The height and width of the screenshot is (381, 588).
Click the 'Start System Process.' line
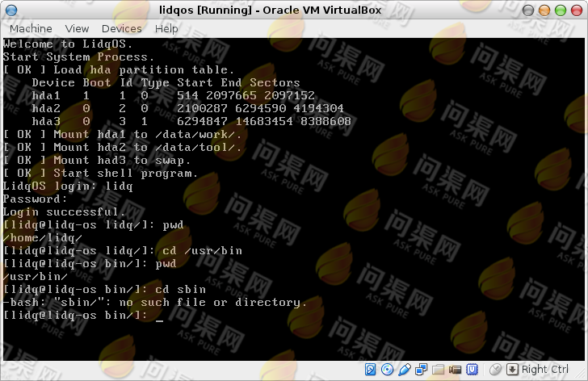pyautogui.click(x=78, y=57)
